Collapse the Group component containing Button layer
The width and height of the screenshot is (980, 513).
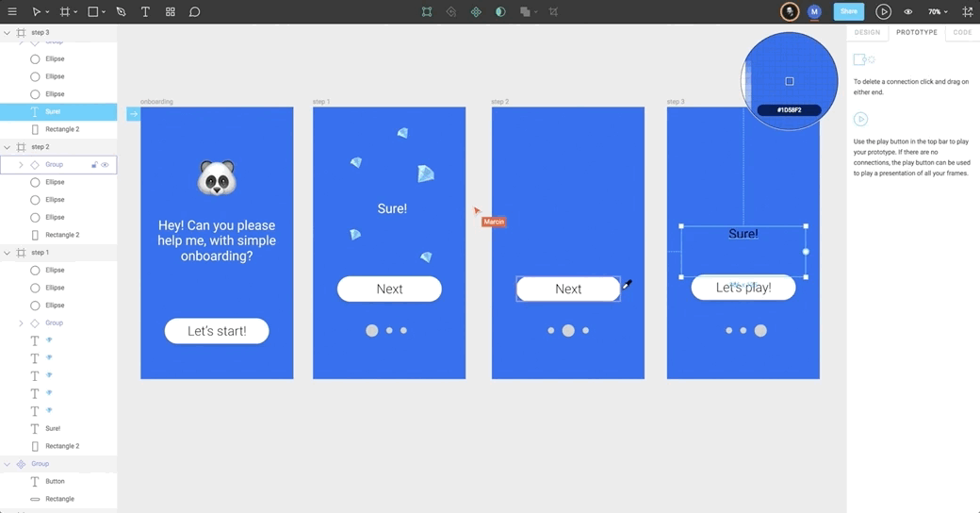click(7, 464)
